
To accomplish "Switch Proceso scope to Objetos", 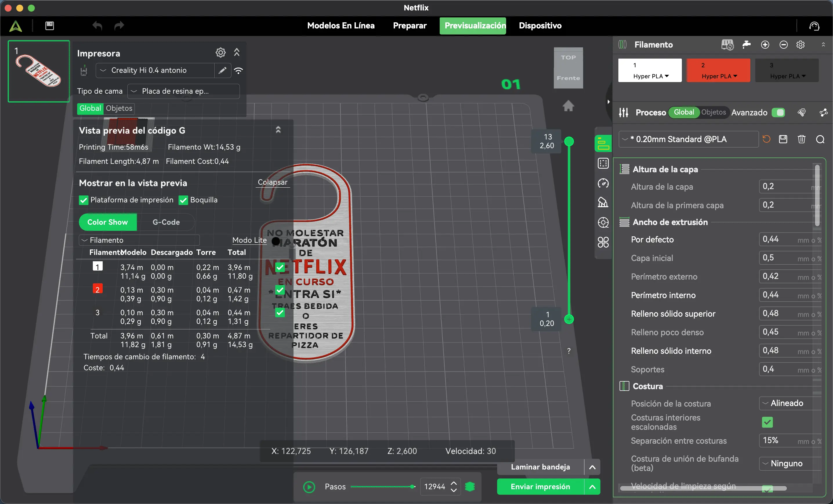I will tap(713, 112).
